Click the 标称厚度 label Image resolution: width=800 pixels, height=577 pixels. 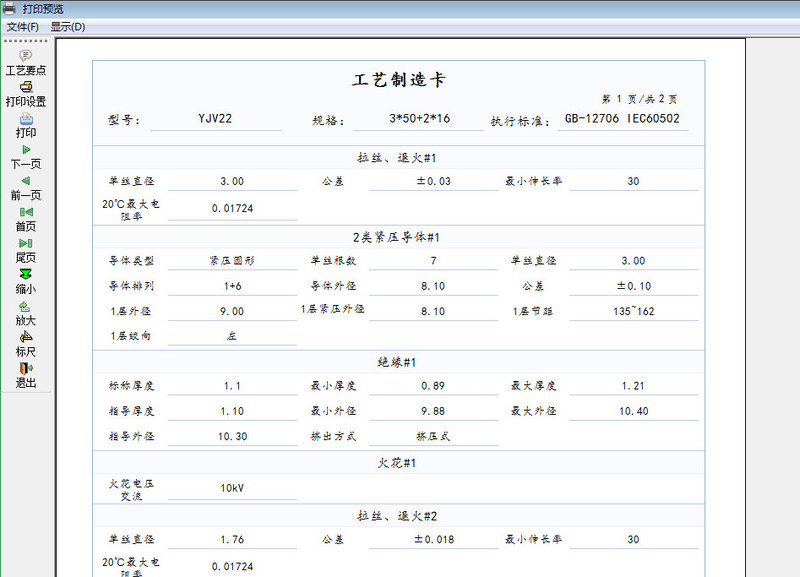[131, 386]
